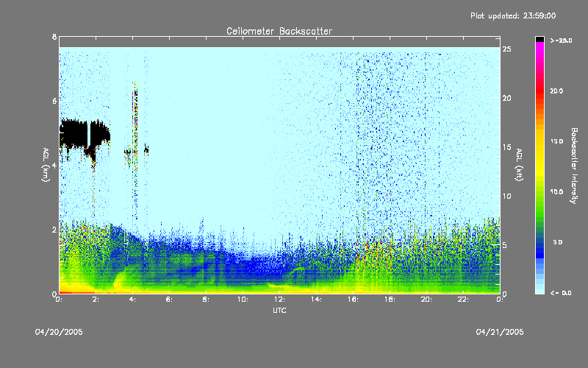Click the "20" tick on the kft axis

point(507,98)
